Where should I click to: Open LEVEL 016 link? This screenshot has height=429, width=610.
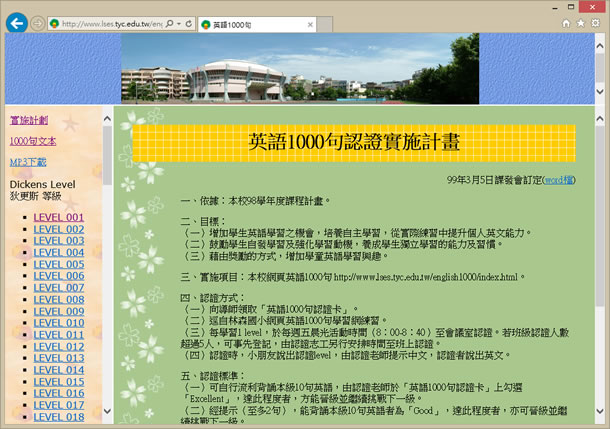pos(59,393)
